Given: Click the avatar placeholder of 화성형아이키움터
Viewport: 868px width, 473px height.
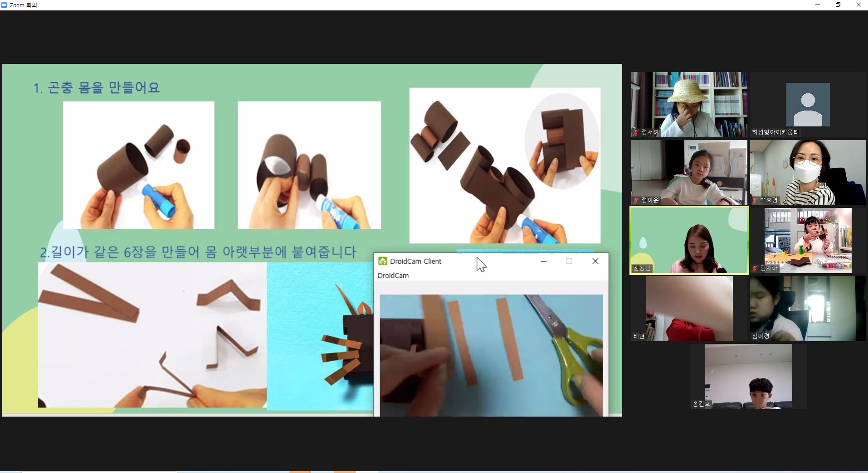Looking at the screenshot, I should pos(808,105).
